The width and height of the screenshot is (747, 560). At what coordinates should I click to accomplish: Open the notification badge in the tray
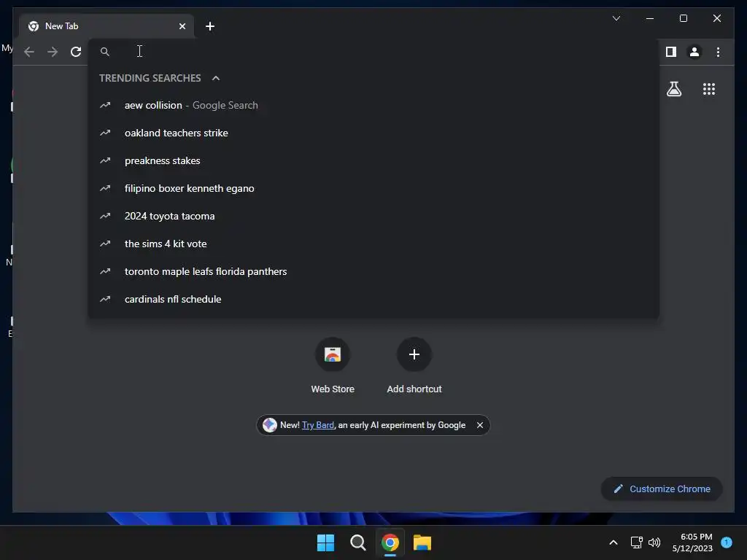[727, 542]
